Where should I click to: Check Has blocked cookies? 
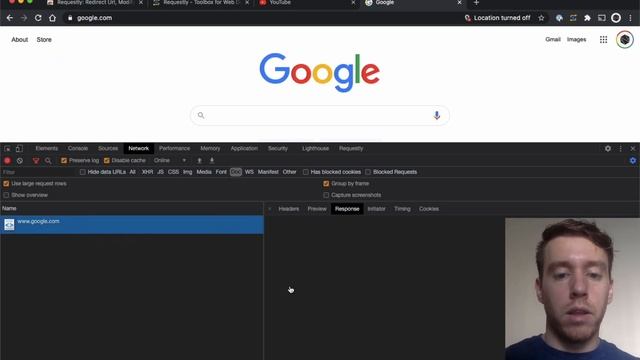(305, 172)
